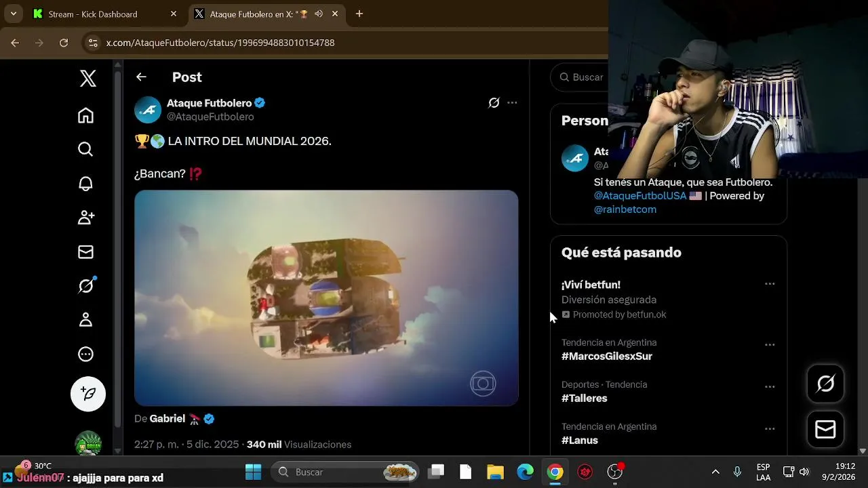Go back with the Post back arrow
Screen dimensions: 868x488
tap(141, 77)
